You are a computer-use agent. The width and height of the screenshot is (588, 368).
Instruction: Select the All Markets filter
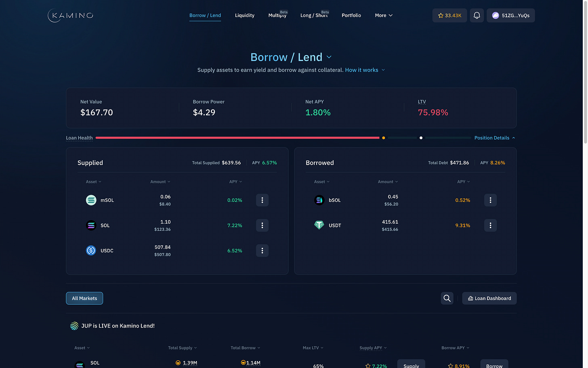tap(84, 298)
